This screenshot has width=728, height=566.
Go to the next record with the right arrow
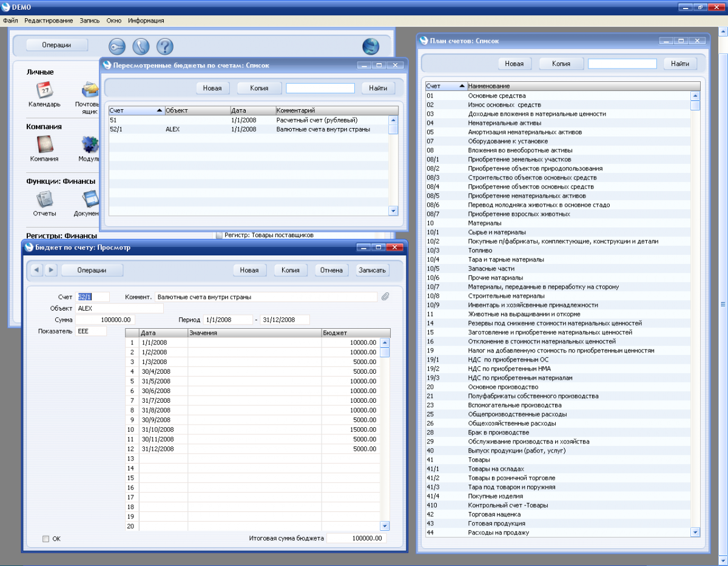(52, 270)
